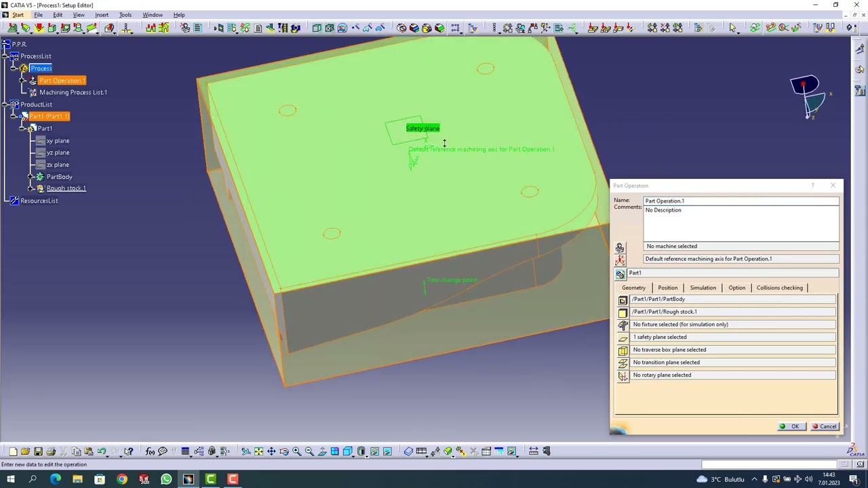Image resolution: width=868 pixels, height=488 pixels.
Task: Click the Zoom In icon
Action: click(x=297, y=451)
